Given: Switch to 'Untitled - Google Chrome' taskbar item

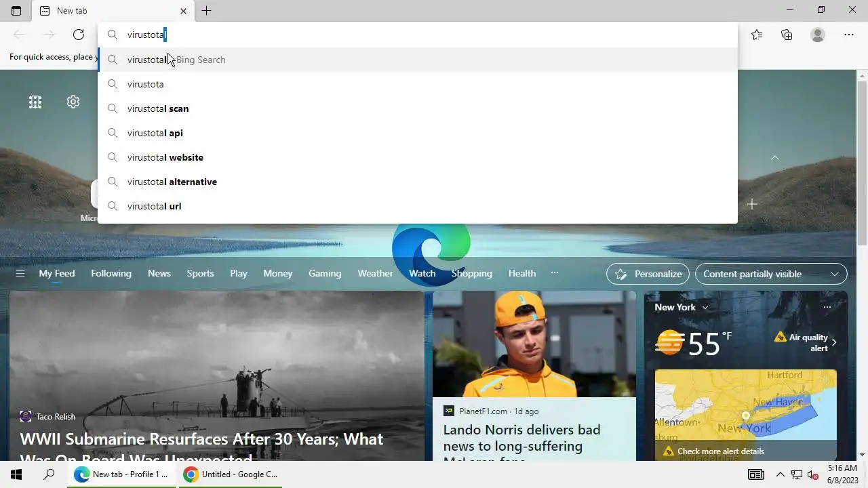Looking at the screenshot, I should [x=230, y=474].
